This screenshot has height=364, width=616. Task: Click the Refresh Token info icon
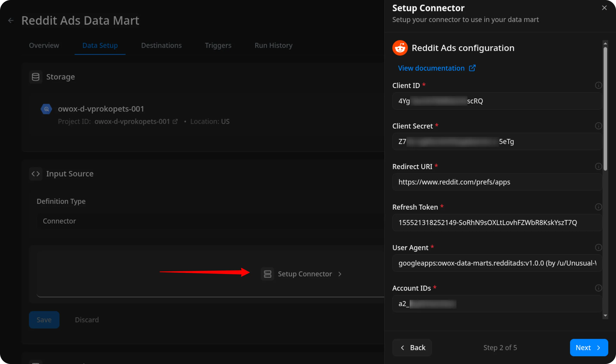[598, 207]
